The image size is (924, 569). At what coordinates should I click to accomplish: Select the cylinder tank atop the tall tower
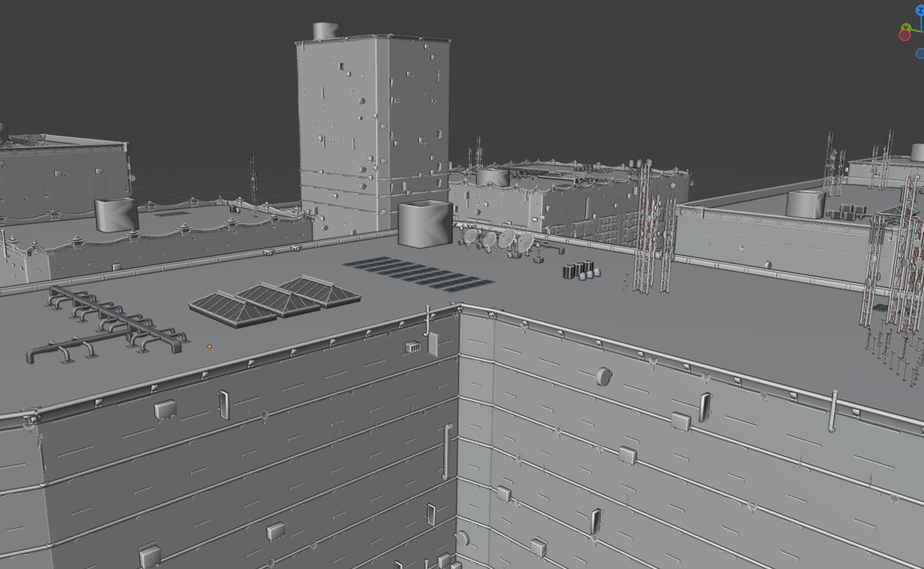(325, 31)
